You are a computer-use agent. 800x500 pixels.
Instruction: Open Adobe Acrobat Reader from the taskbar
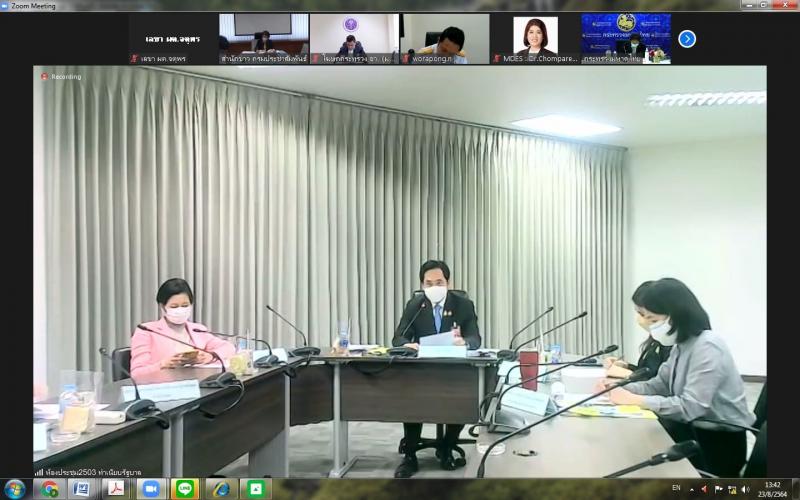(x=116, y=489)
